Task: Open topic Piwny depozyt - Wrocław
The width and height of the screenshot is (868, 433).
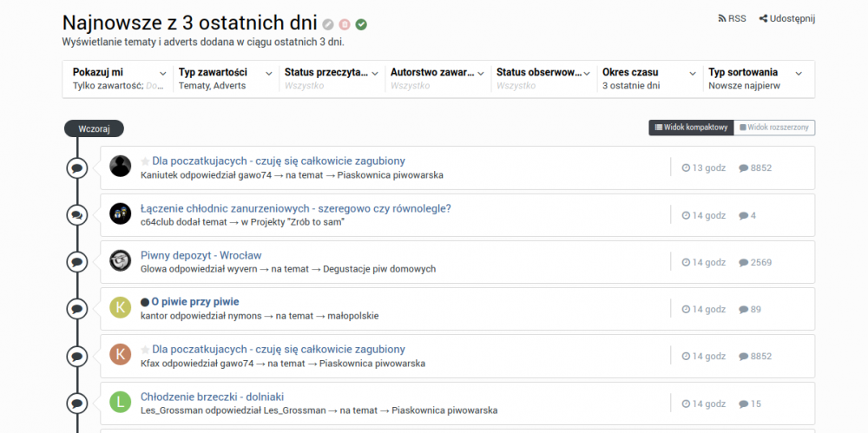Action: point(201,255)
